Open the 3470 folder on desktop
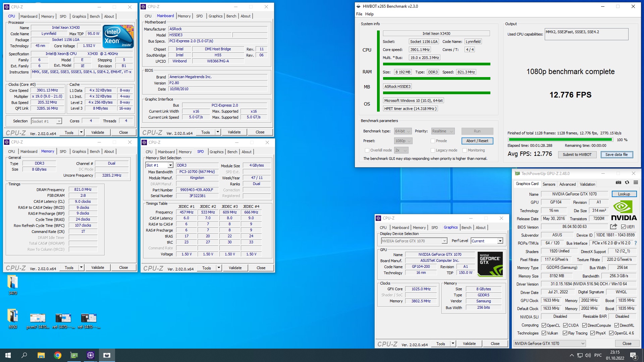This screenshot has height=362, width=644. 13,285
